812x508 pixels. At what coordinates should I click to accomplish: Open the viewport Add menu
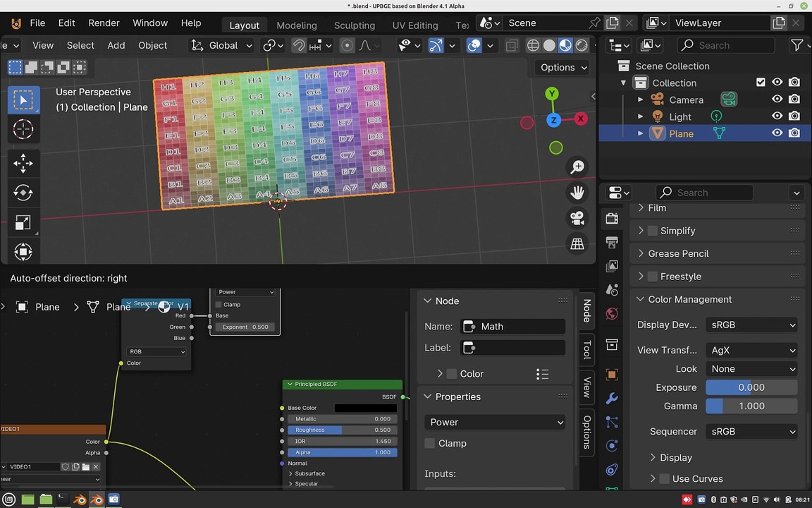coord(116,46)
